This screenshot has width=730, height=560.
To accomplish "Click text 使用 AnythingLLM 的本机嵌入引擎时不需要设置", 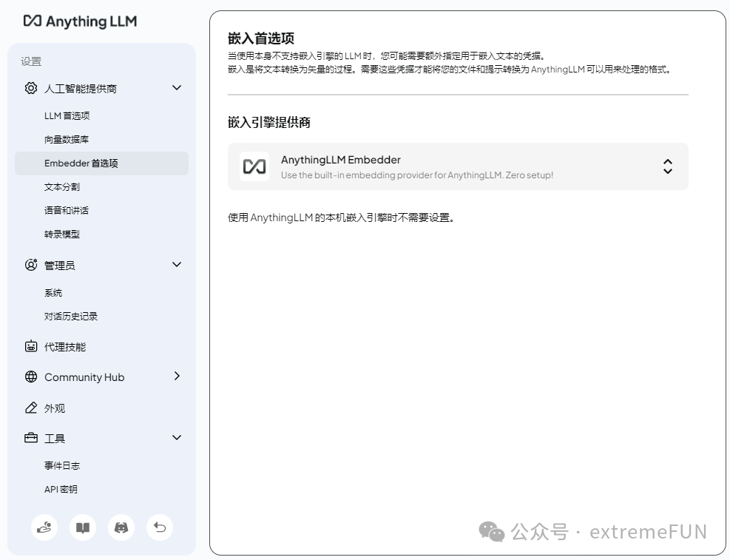I will (x=341, y=217).
